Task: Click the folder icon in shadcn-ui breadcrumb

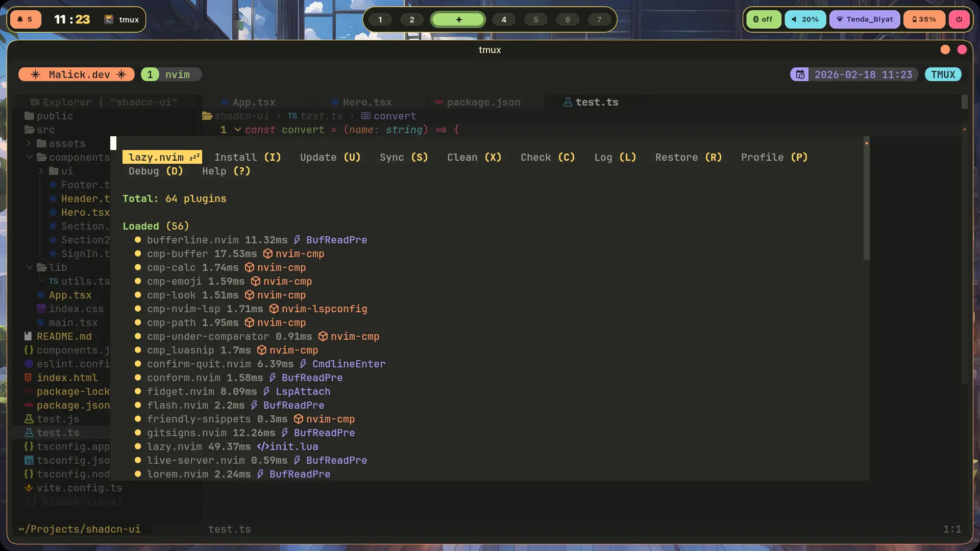Action: coord(207,116)
